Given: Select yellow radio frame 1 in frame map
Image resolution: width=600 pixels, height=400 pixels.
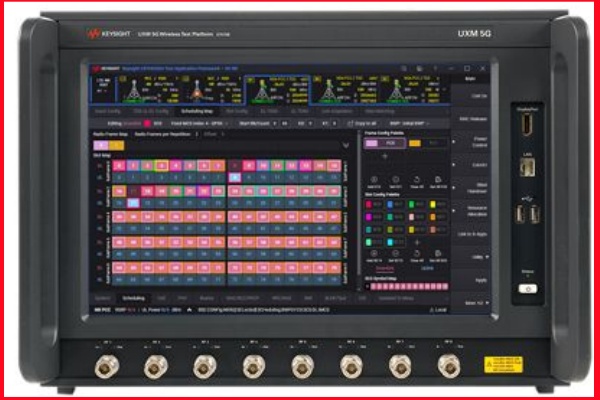Looking at the screenshot, I should (x=116, y=145).
